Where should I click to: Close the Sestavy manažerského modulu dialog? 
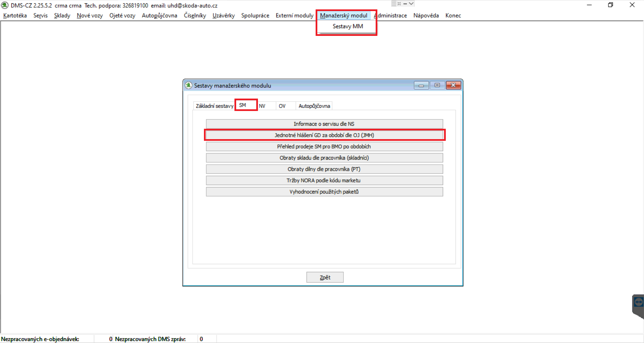coord(453,85)
